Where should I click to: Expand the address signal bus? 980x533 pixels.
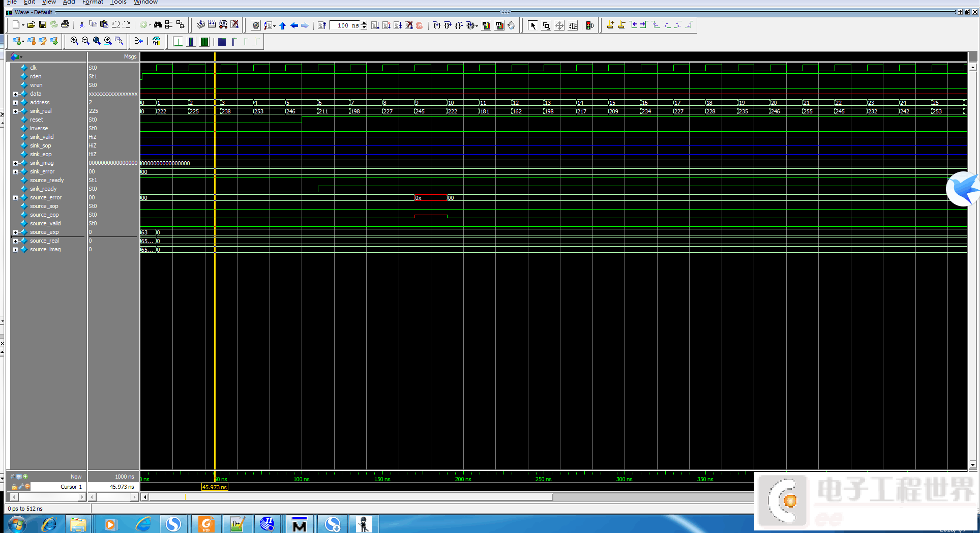(15, 103)
